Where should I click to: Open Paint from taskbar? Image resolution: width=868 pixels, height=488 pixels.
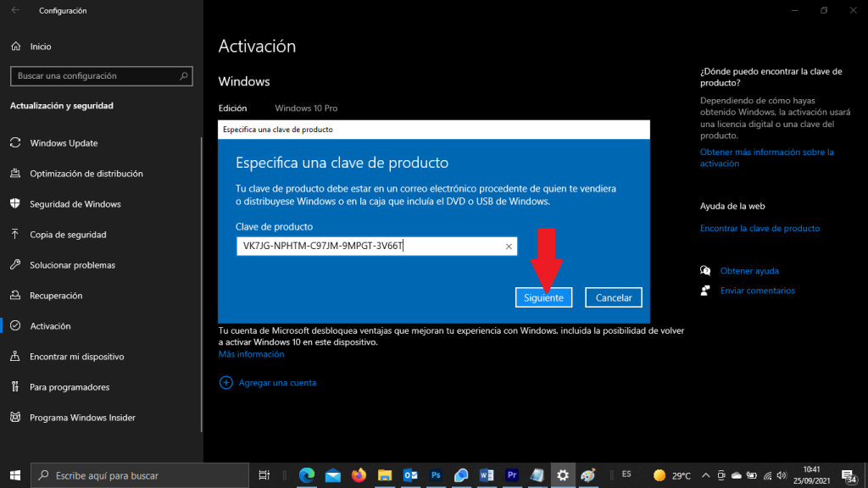(x=588, y=475)
